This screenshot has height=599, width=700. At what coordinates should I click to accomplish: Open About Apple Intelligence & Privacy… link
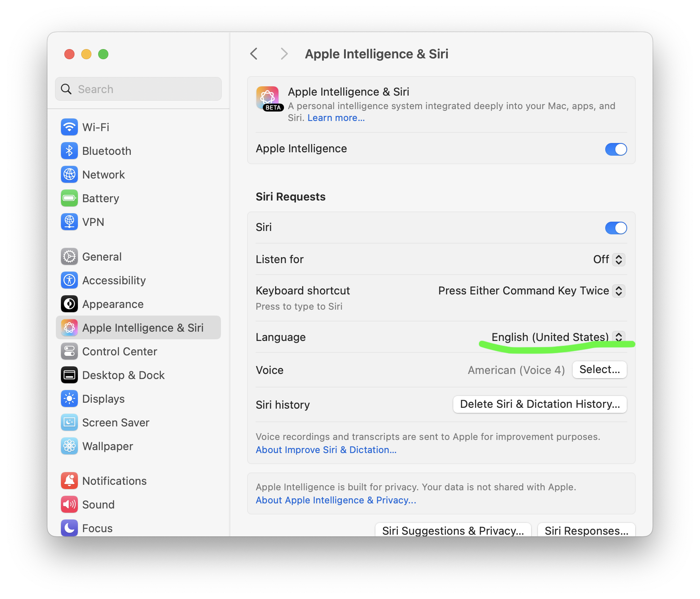tap(336, 500)
